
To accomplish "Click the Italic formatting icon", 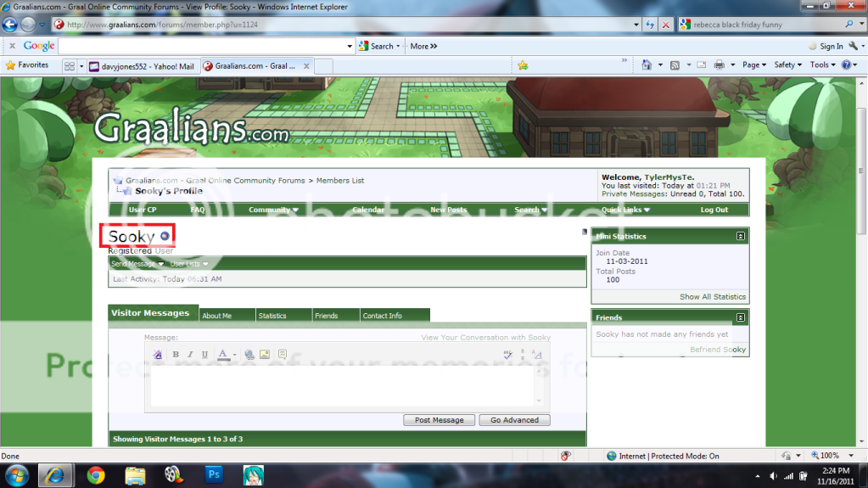I will (x=190, y=355).
